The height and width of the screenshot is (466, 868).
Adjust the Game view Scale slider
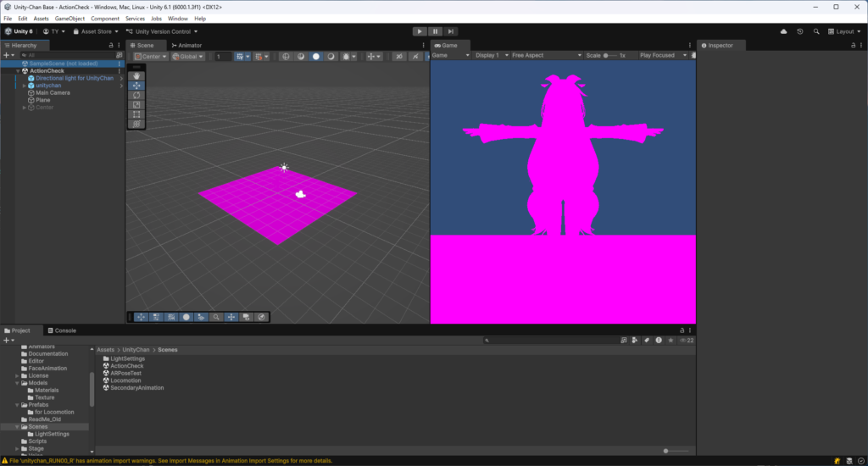[608, 55]
